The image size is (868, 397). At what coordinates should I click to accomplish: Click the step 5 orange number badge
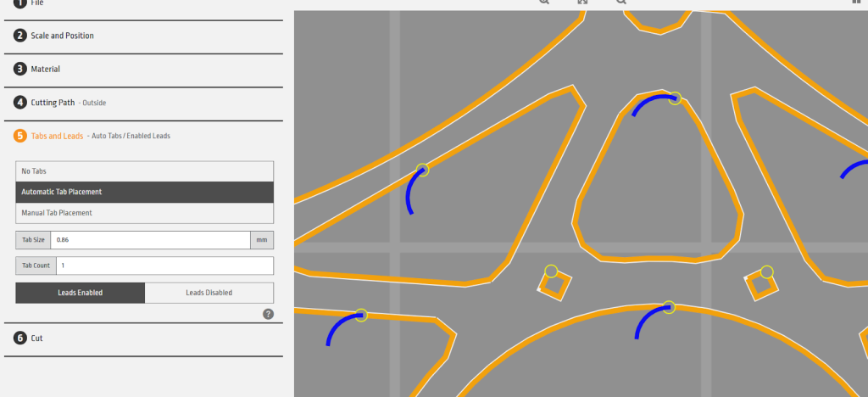pos(20,137)
